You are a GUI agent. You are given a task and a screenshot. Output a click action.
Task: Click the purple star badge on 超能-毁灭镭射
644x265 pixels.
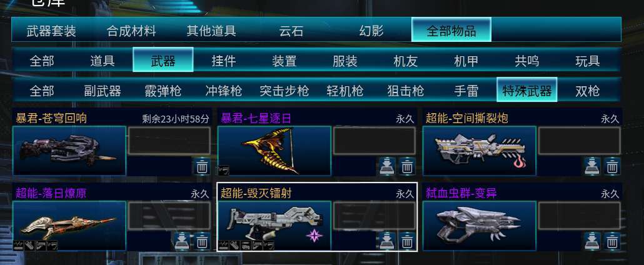click(x=314, y=236)
